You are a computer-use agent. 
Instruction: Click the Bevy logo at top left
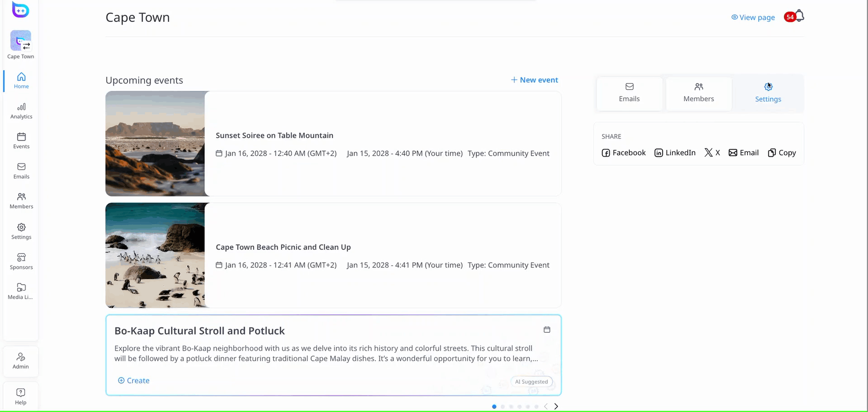pyautogui.click(x=20, y=9)
